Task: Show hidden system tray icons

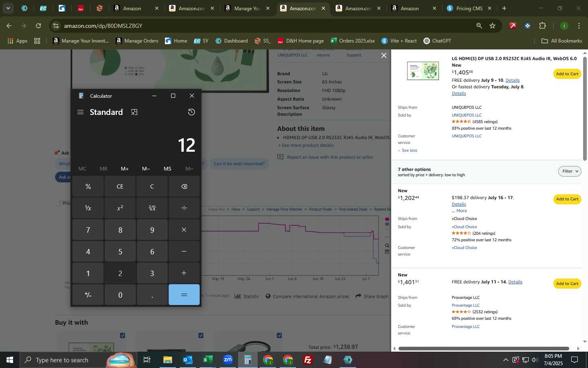Action: pos(506,360)
